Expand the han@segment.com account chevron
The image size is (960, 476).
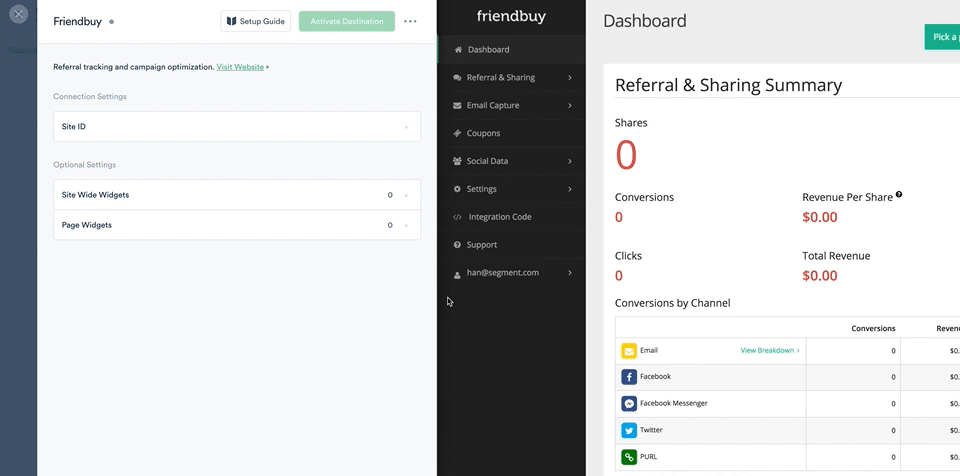point(569,273)
